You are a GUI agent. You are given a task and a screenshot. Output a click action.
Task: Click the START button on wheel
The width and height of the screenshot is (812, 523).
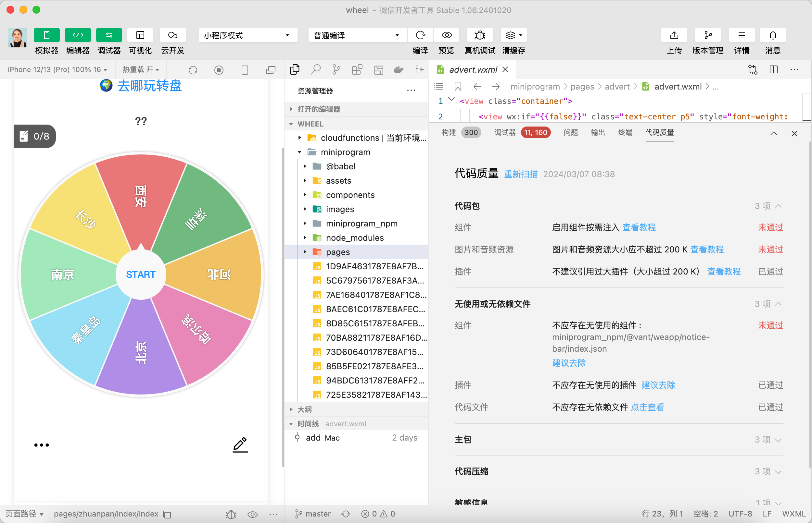[x=141, y=274]
